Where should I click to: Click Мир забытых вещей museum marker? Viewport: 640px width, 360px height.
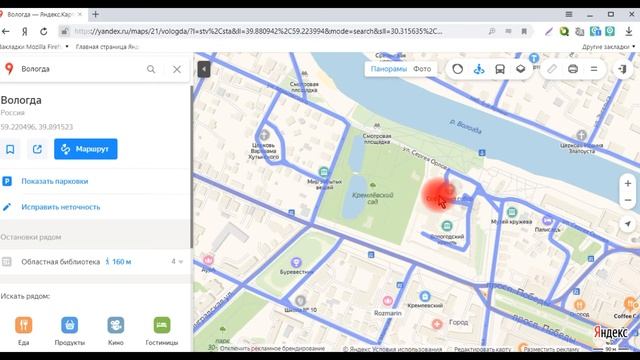coord(324,172)
